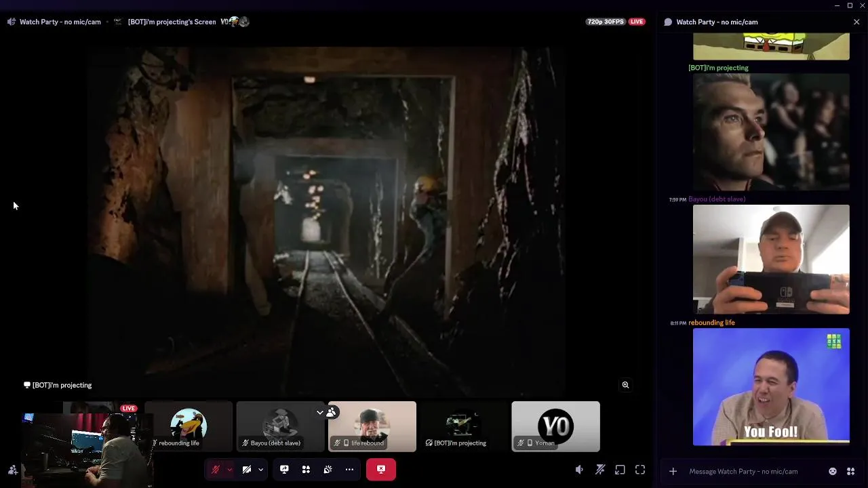Select the Bayou (debt slave) participant tile
868x488 pixels.
280,426
